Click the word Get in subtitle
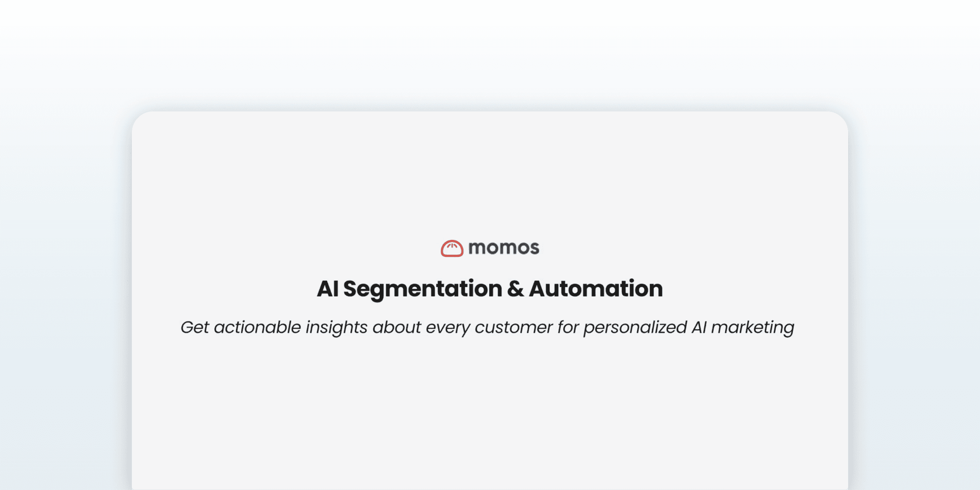 (x=194, y=328)
